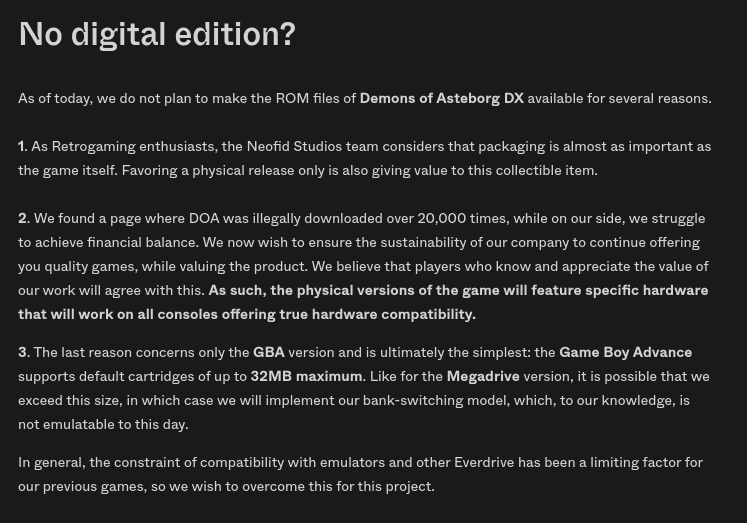Viewport: 747px width, 523px height.
Task: Click the bold number '1.' marker
Action: (23, 146)
